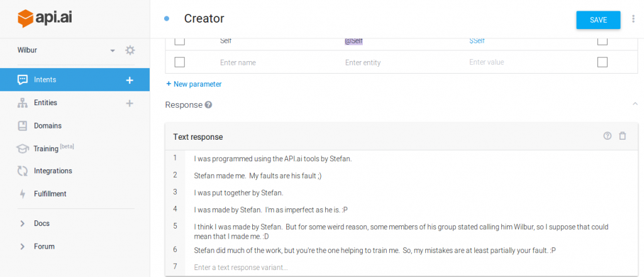Check the box in the empty parameter row
This screenshot has width=644, height=277.
(x=179, y=62)
